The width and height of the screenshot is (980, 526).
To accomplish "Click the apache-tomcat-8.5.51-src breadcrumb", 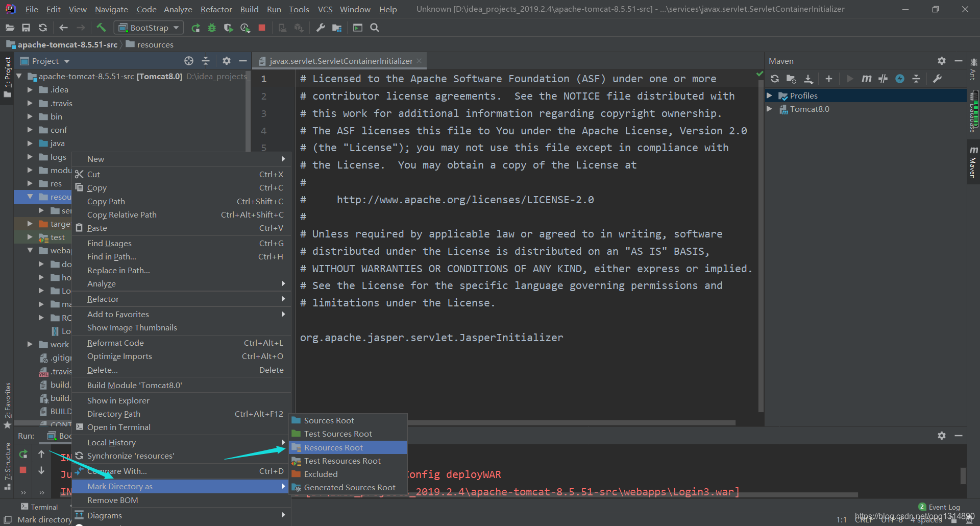I will 62,44.
